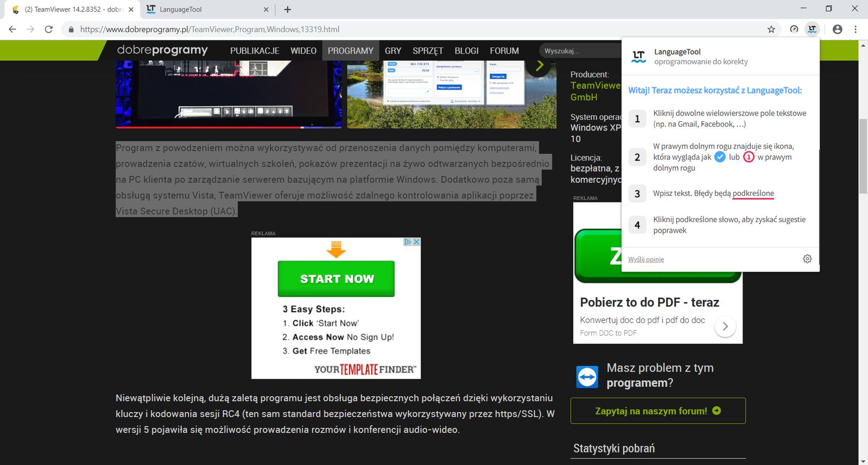Open the SPRZĘT section
The height and width of the screenshot is (465, 868).
[x=428, y=50]
